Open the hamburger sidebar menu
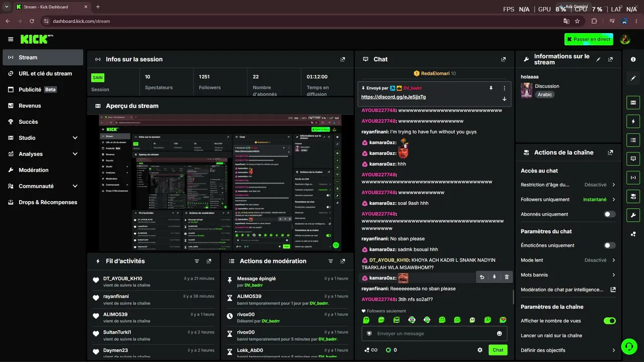The height and width of the screenshot is (362, 644). click(11, 39)
